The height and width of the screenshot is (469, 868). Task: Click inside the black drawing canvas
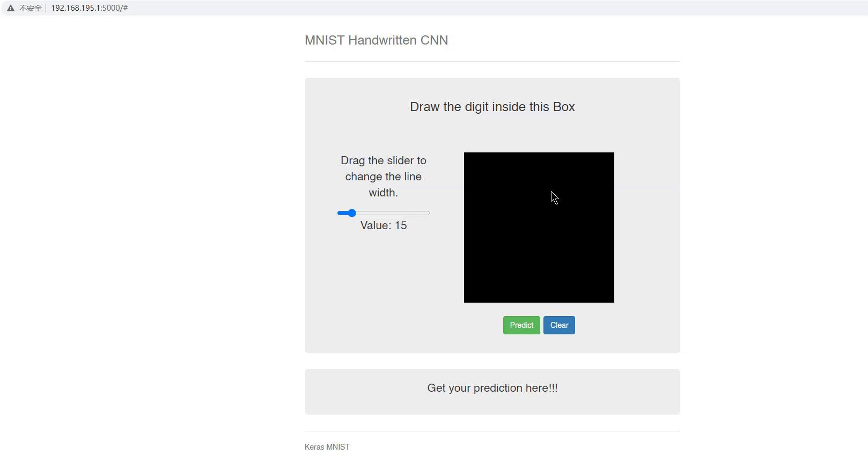[x=539, y=228]
